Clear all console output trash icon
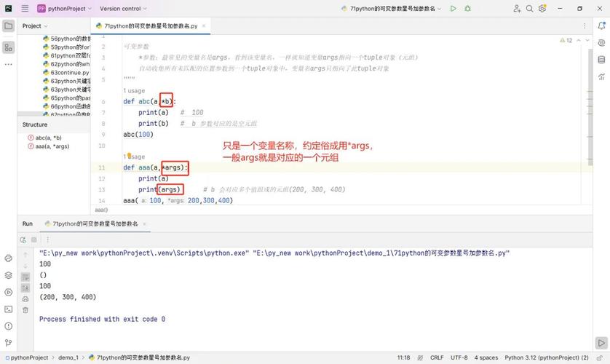The image size is (610, 364). [25, 310]
